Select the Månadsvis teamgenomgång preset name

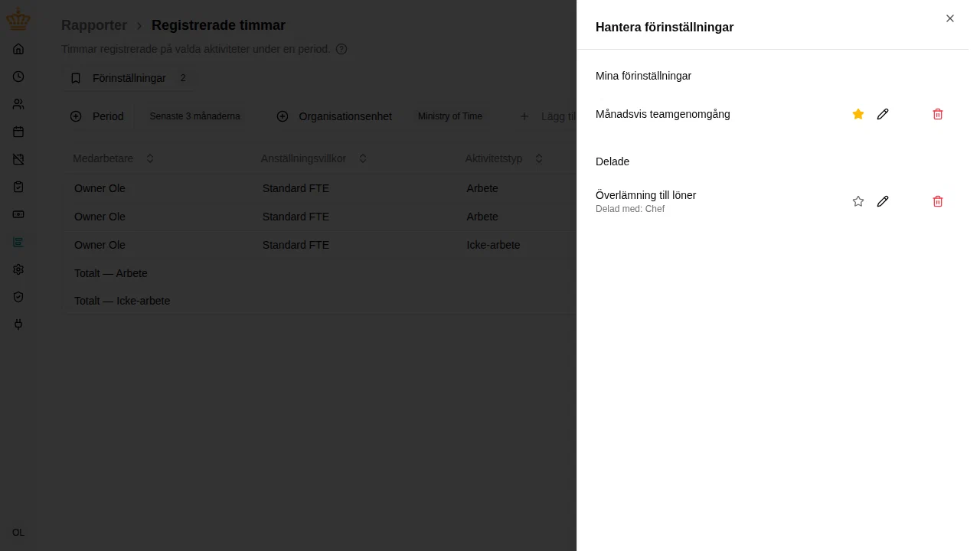663,114
